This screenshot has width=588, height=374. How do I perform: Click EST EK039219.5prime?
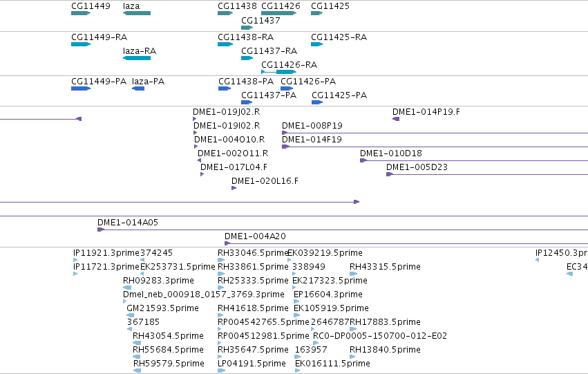pos(289,259)
